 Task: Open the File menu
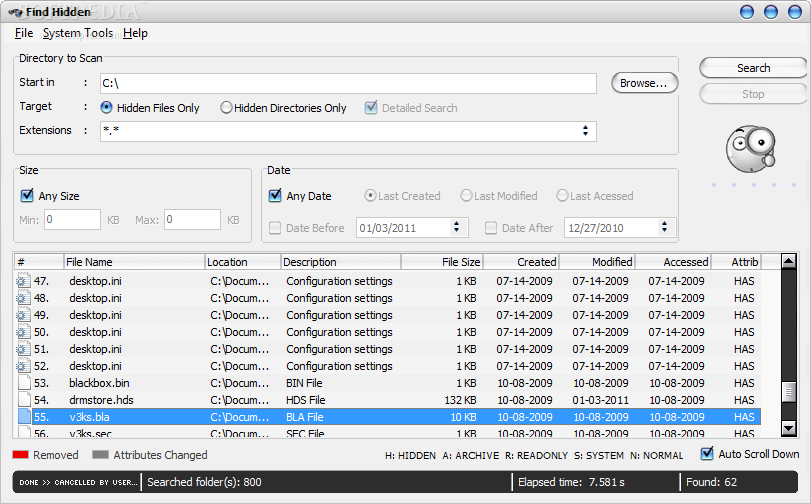point(24,33)
